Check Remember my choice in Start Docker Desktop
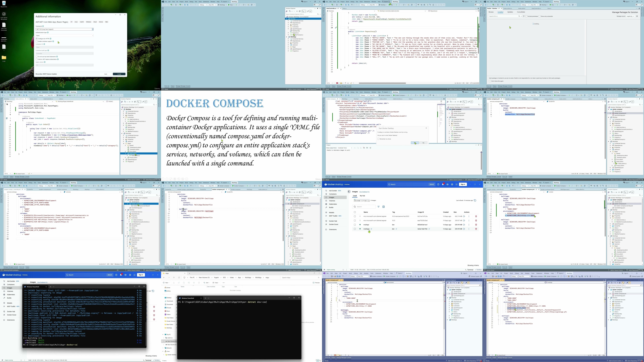The width and height of the screenshot is (644, 362). pyautogui.click(x=378, y=139)
